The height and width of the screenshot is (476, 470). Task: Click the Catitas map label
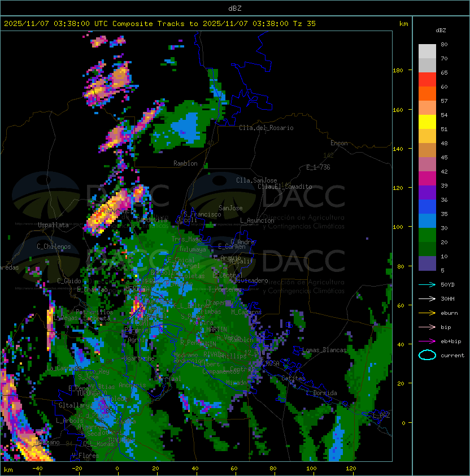click(293, 378)
